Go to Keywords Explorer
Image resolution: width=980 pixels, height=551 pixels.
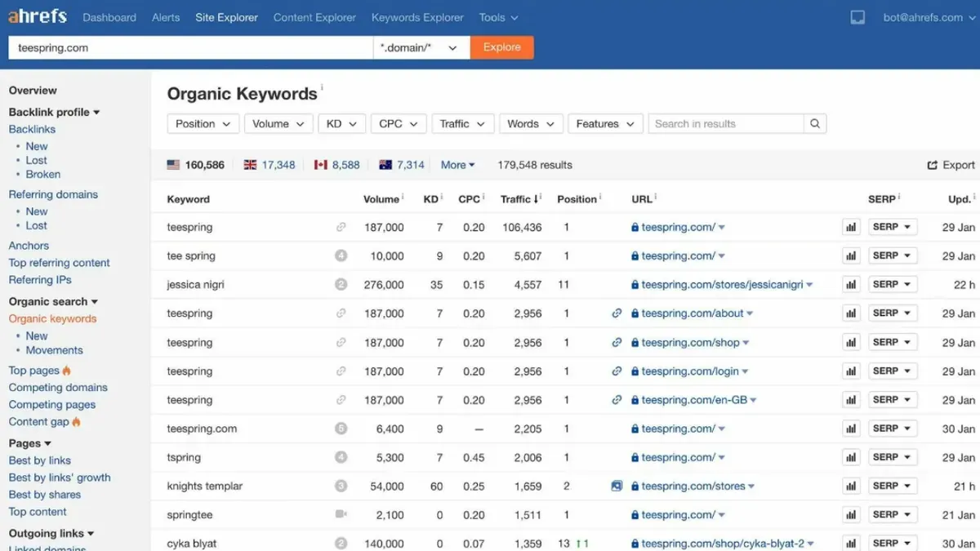click(417, 17)
